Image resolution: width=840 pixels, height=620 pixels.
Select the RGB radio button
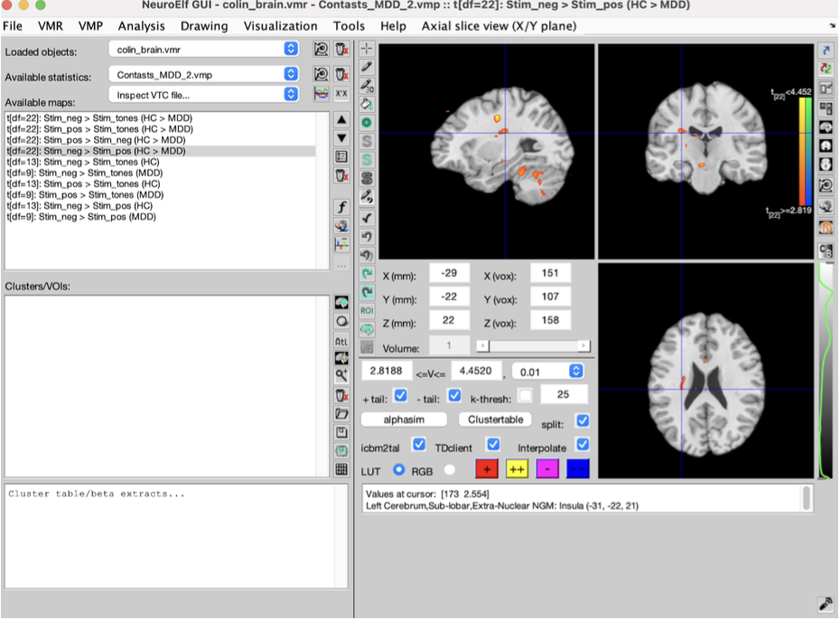[450, 469]
